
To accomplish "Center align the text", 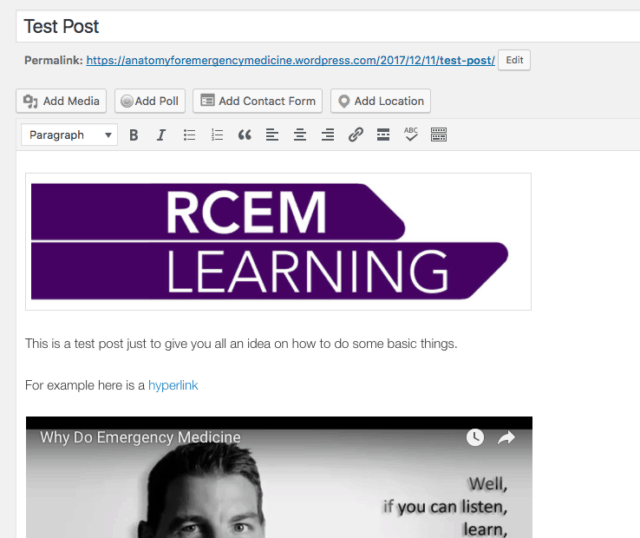I will [300, 135].
